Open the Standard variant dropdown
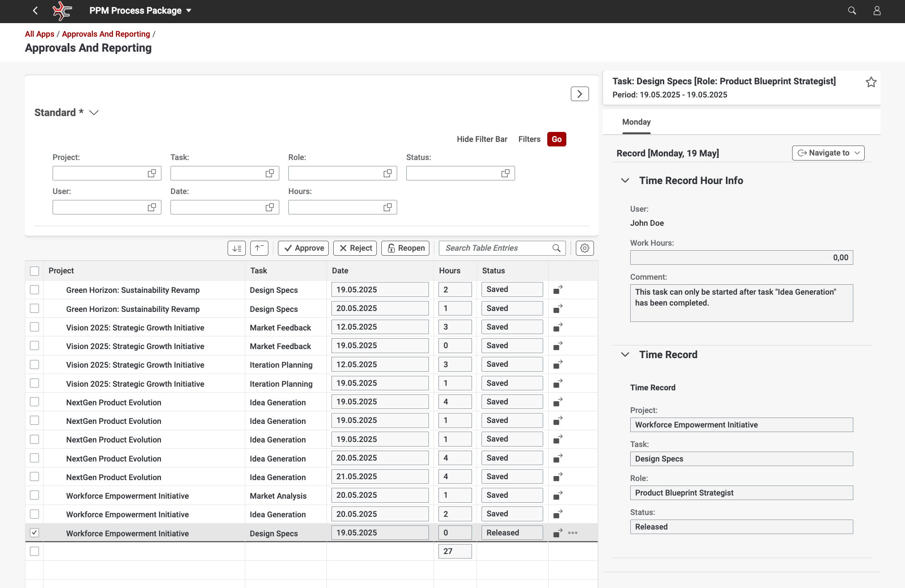This screenshot has height=588, width=905. coord(94,112)
